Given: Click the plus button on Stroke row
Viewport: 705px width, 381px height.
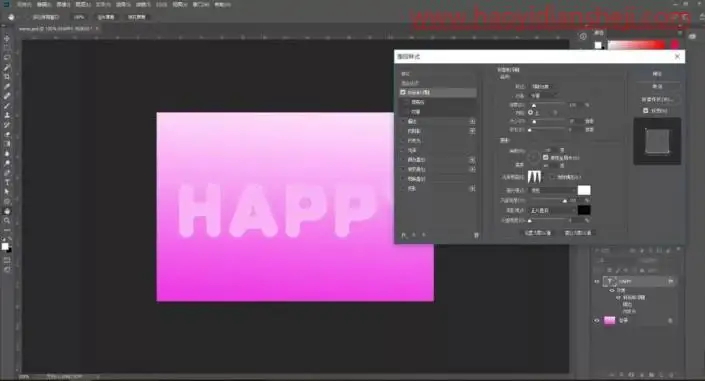Looking at the screenshot, I should (x=472, y=121).
